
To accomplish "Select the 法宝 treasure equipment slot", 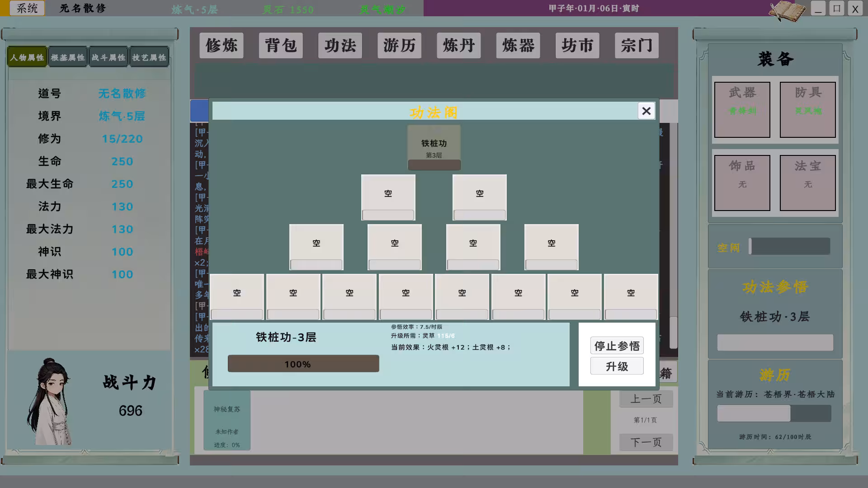I will click(808, 183).
